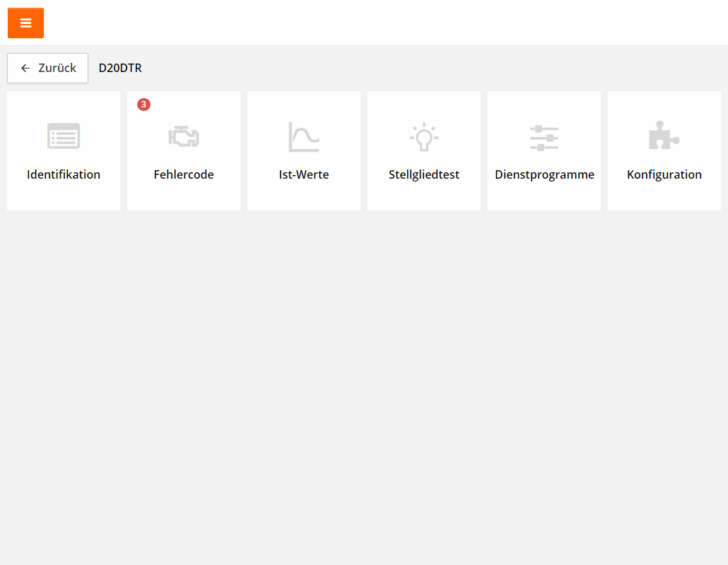This screenshot has height=565, width=728.
Task: Open the Konfiguration text label
Action: [664, 174]
